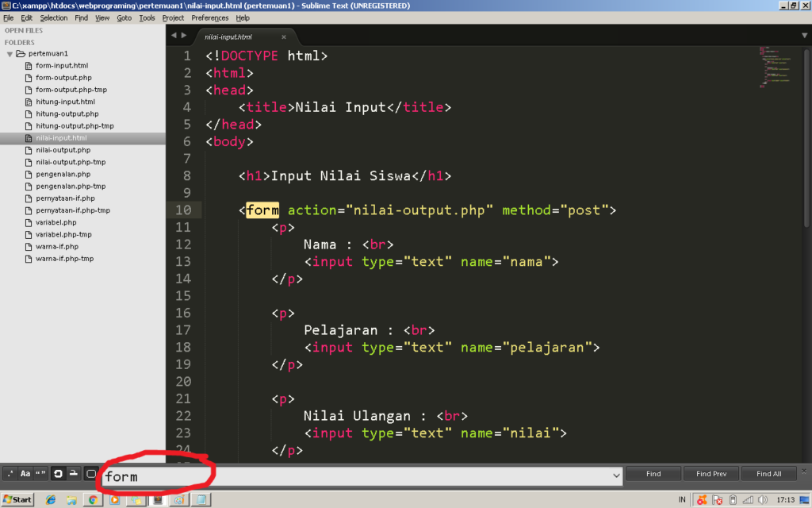Open nilai-output.php-tmp in sidebar
The image size is (812, 508).
[71, 162]
